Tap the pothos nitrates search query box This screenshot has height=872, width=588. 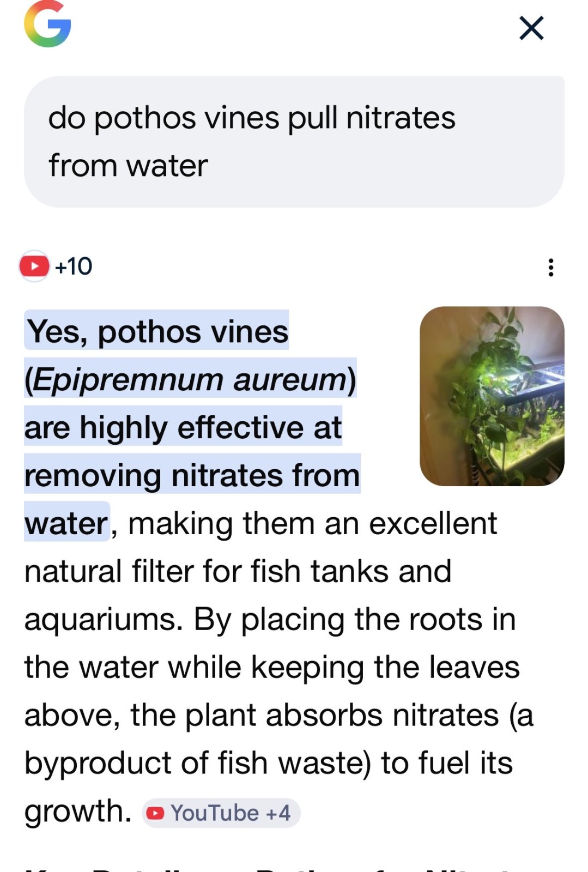tap(294, 142)
